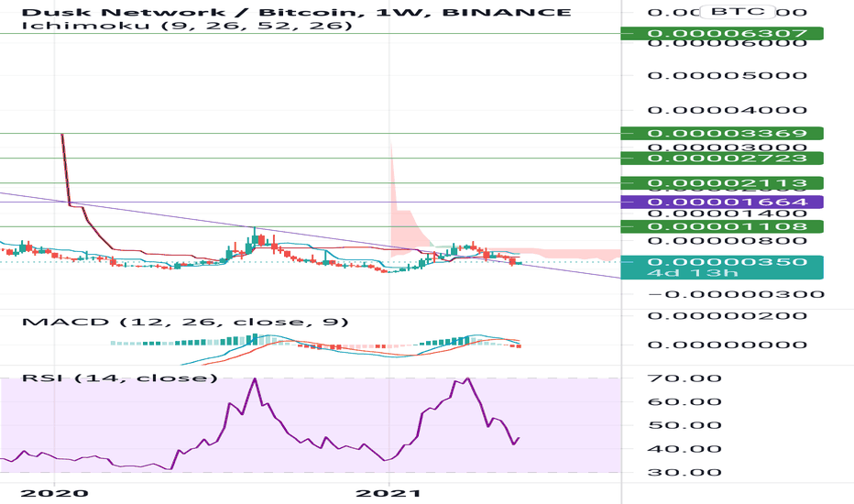Image resolution: width=854 pixels, height=504 pixels.
Task: Select the 0.00002113 green price label
Action: pos(722,183)
